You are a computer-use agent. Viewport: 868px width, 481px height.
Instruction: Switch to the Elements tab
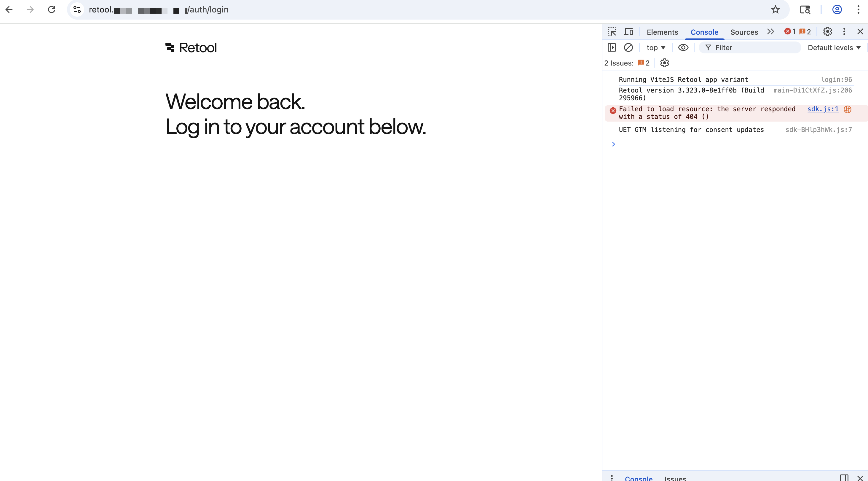[x=662, y=32]
